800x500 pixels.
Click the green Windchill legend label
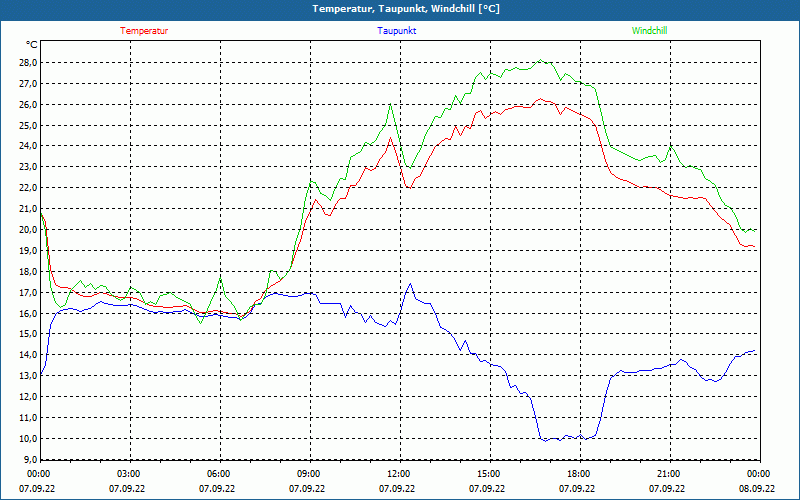649,31
